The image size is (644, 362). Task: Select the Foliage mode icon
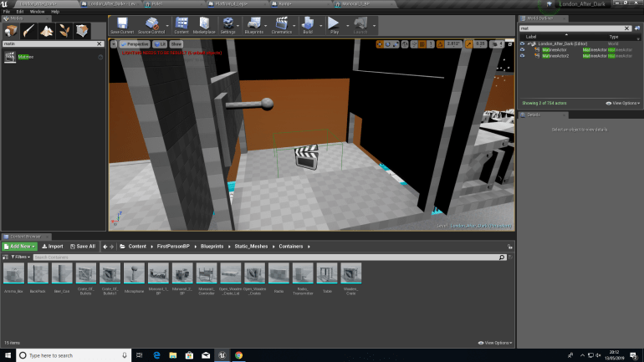point(64,31)
